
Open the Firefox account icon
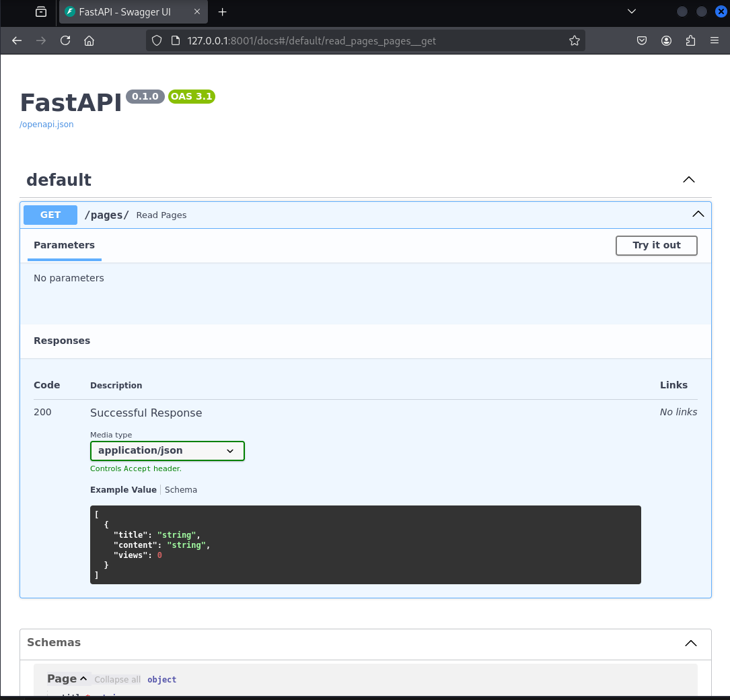click(x=666, y=40)
